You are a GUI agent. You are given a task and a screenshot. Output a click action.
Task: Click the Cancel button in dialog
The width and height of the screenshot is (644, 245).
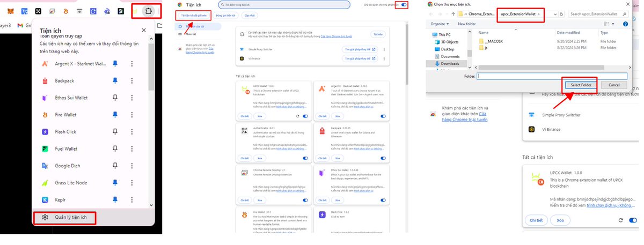click(x=614, y=85)
